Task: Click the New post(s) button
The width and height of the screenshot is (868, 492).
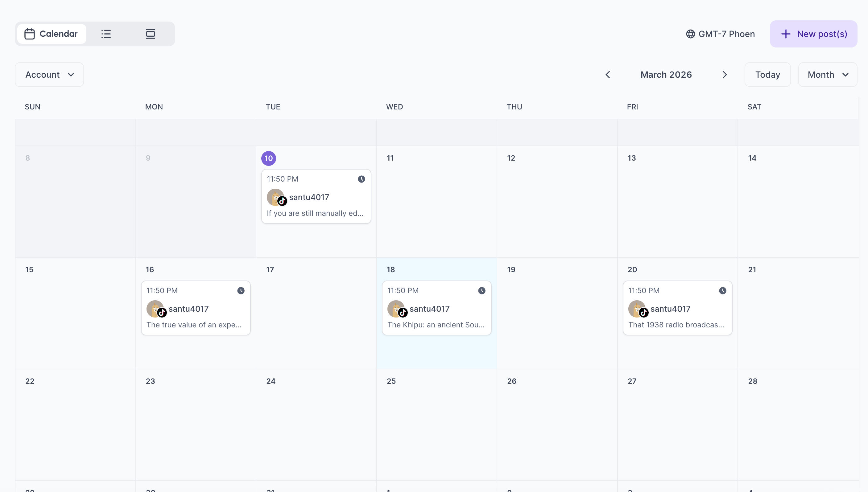Action: (813, 34)
